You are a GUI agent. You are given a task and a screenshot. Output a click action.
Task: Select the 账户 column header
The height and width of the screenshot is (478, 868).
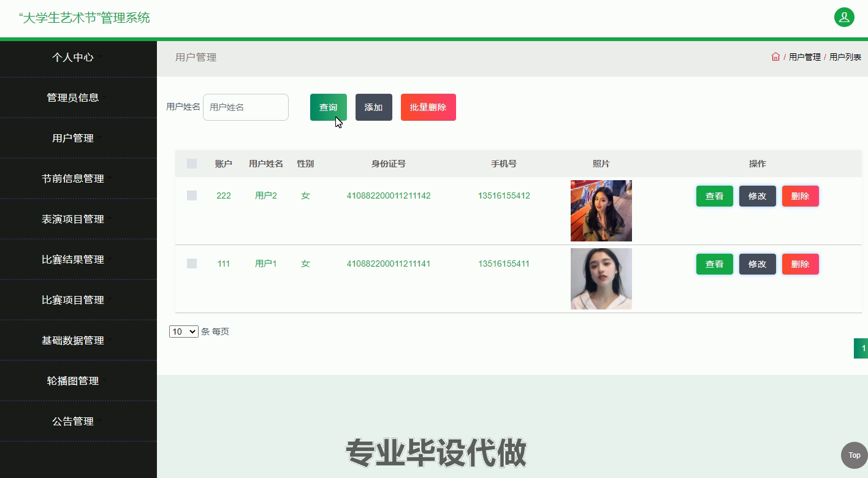(224, 164)
